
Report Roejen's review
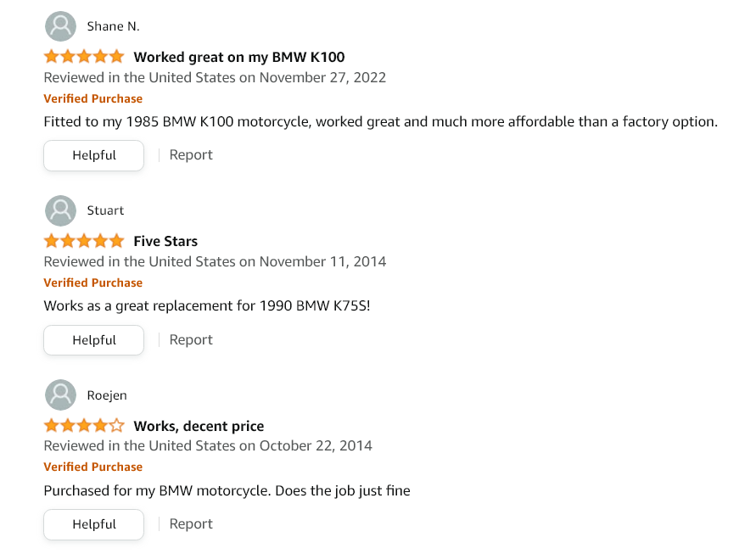pyautogui.click(x=191, y=524)
